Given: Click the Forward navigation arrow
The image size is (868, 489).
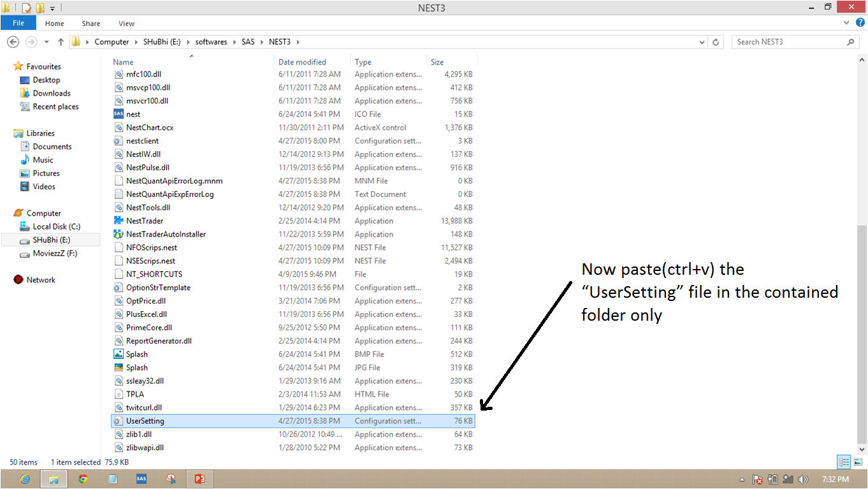Looking at the screenshot, I should coord(30,42).
